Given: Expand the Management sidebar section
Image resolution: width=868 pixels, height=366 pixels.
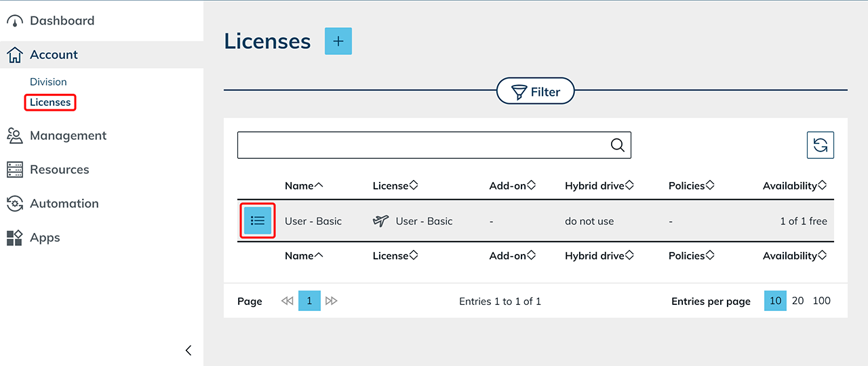Looking at the screenshot, I should click(68, 136).
